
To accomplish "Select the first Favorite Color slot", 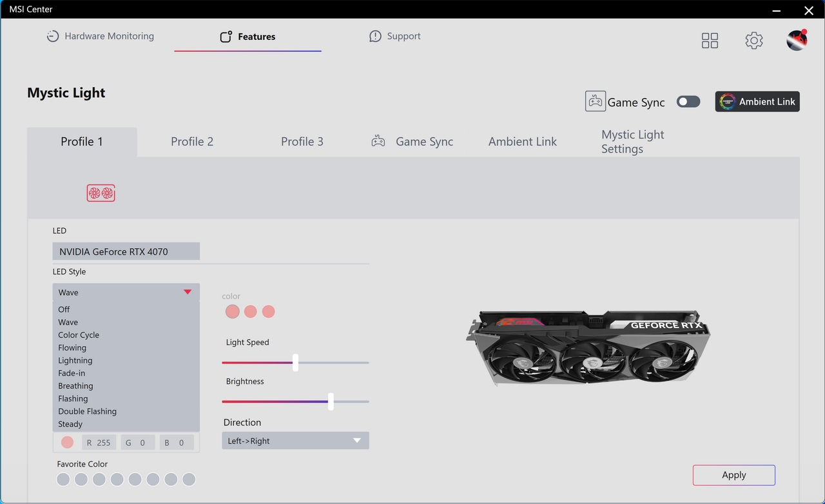I will 63,480.
